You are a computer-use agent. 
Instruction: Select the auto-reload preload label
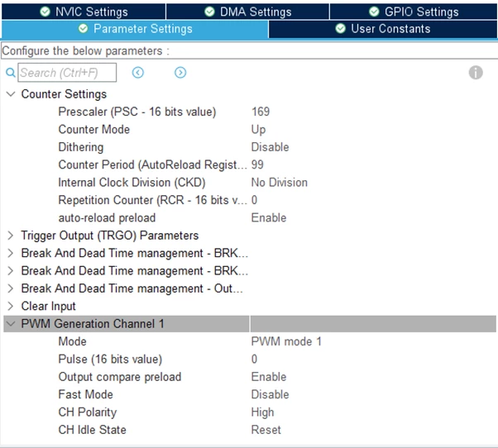point(107,218)
